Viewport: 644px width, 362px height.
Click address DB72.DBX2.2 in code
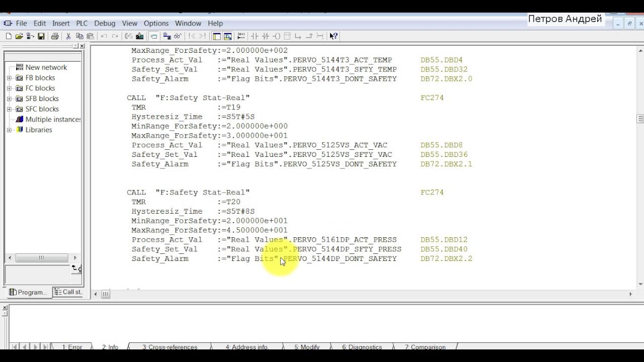(446, 258)
